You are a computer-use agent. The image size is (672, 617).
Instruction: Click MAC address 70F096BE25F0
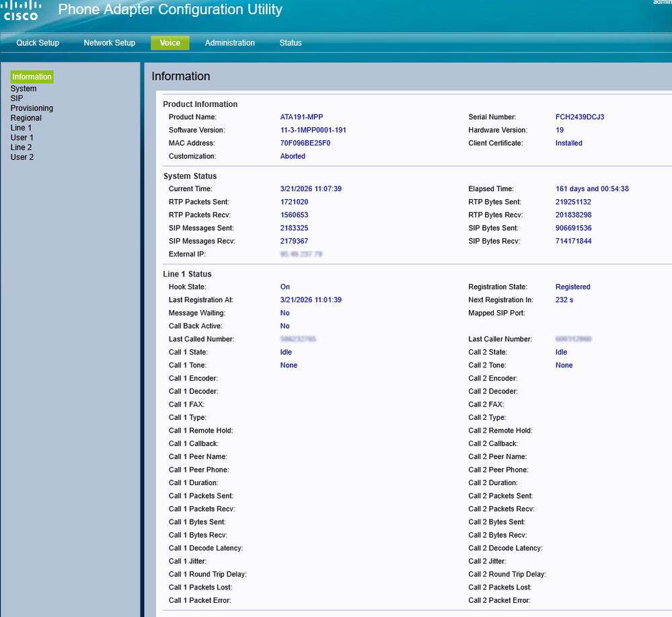click(305, 143)
